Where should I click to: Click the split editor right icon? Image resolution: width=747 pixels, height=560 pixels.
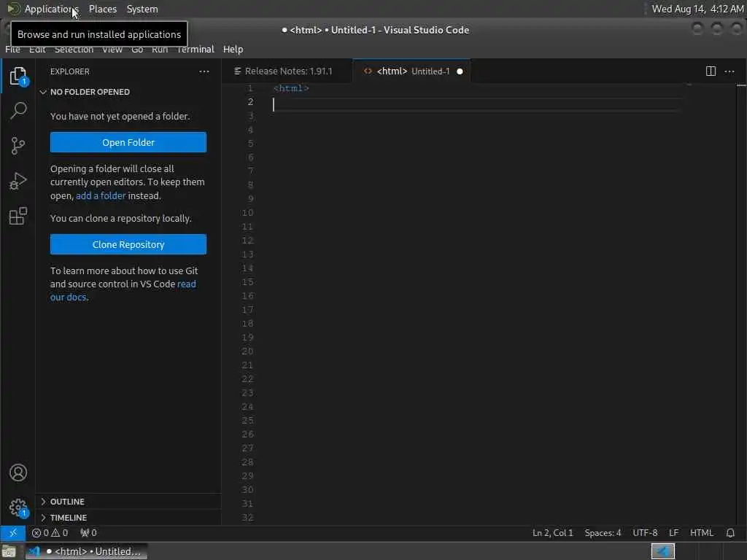[x=711, y=71]
